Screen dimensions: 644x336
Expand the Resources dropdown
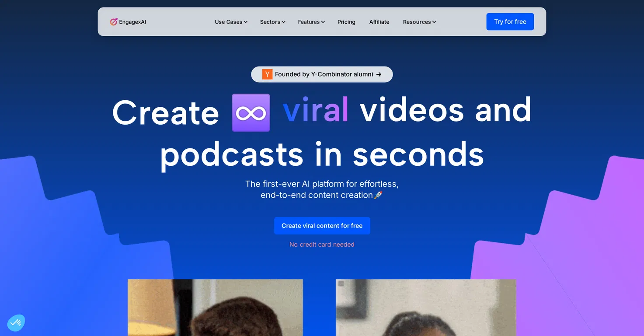[420, 22]
